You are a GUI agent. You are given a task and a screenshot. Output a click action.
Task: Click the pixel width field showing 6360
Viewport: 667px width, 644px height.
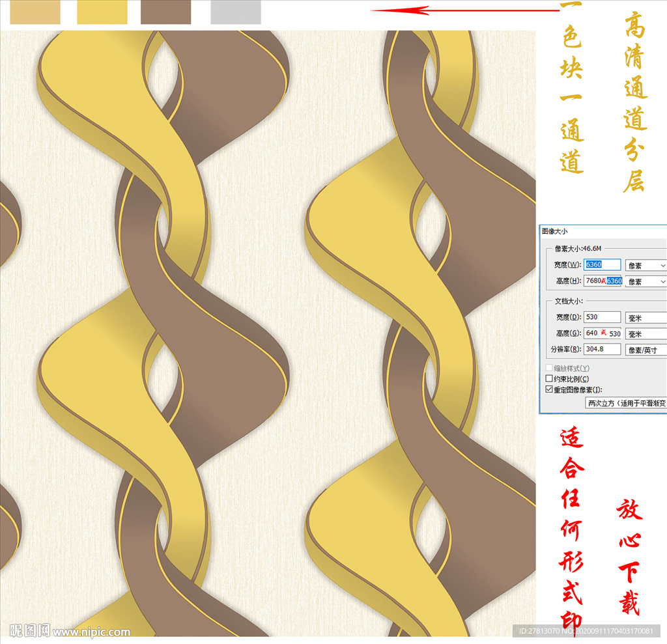[x=602, y=264]
